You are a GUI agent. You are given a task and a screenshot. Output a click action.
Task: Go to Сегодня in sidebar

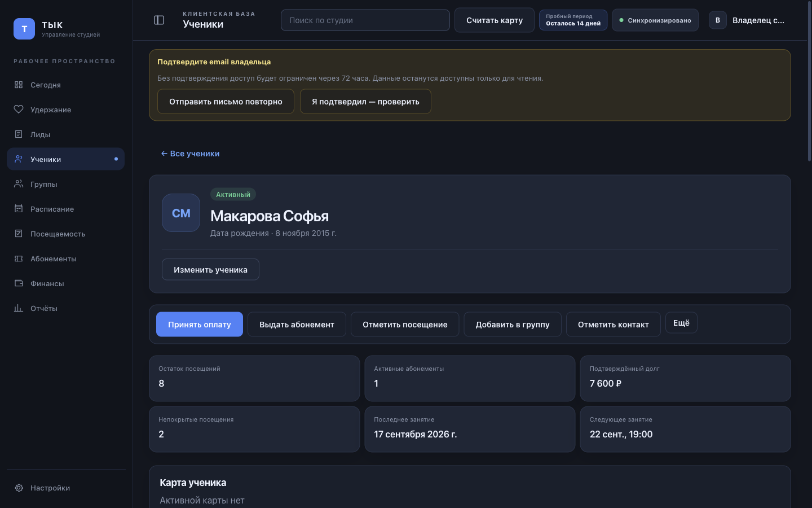[x=65, y=85]
